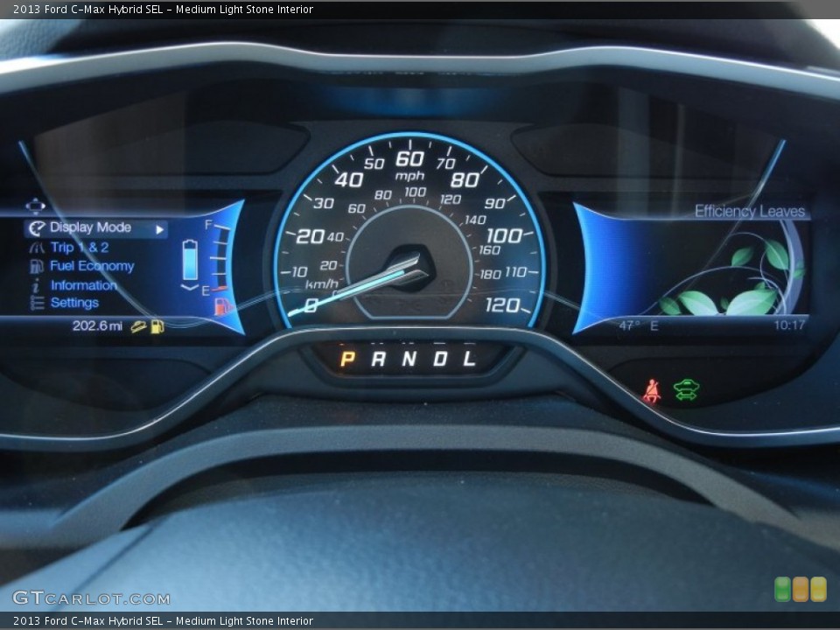Click the 120 mph mark on the speedometer
This screenshot has width=840, height=630.
point(502,304)
